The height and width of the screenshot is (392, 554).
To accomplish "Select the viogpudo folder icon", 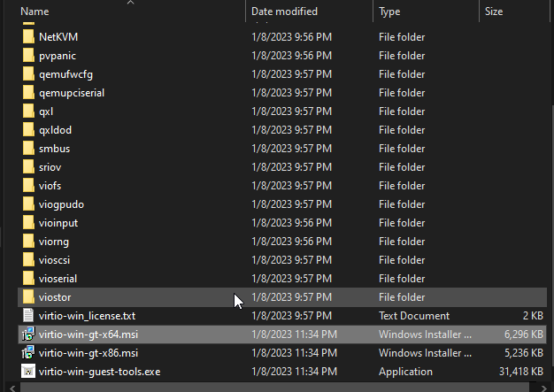I will pyautogui.click(x=28, y=204).
